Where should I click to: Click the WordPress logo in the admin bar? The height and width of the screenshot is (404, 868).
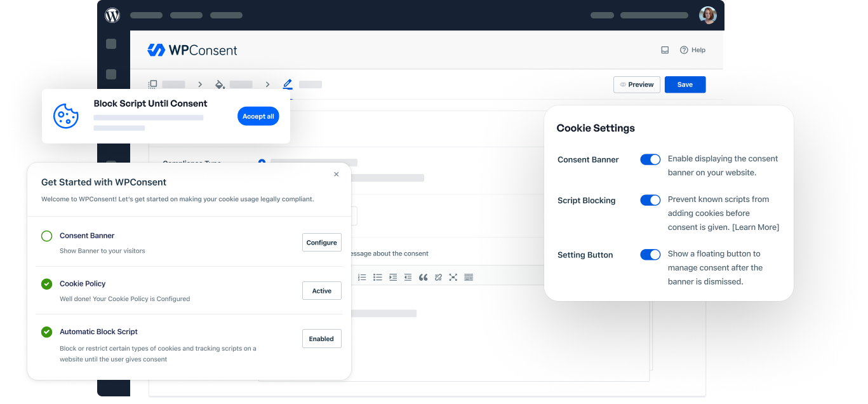pyautogui.click(x=112, y=15)
